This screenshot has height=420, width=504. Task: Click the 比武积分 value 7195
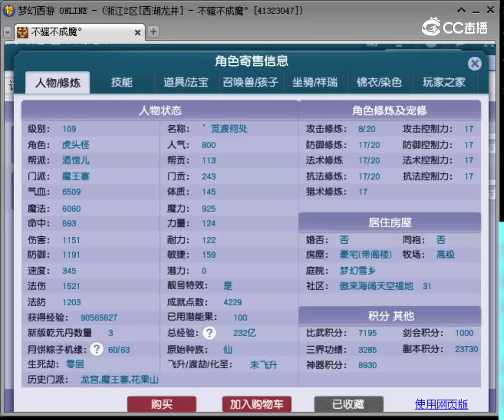(367, 333)
